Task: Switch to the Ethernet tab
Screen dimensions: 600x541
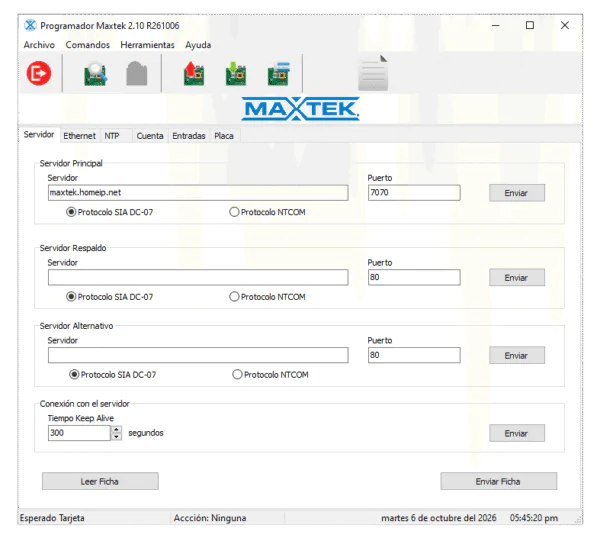Action: point(80,136)
